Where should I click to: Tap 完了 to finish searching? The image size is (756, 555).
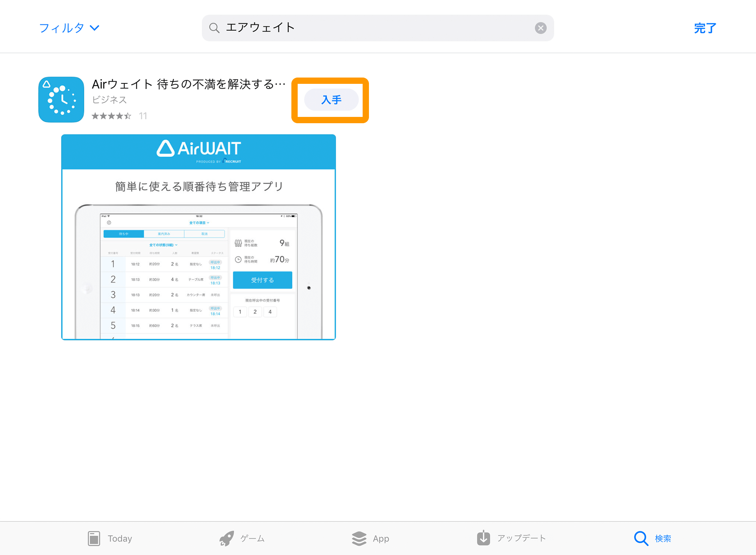pos(705,28)
